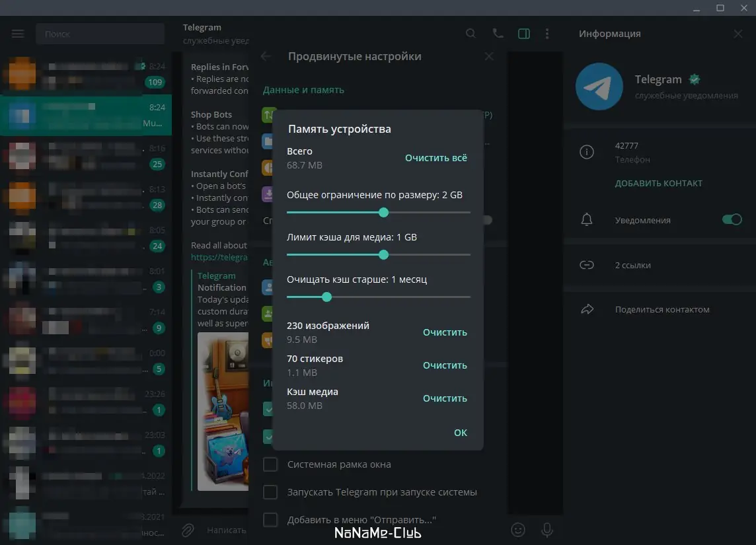Open the emoji picker smiley icon
Screen dimensions: 756x545
pyautogui.click(x=518, y=530)
